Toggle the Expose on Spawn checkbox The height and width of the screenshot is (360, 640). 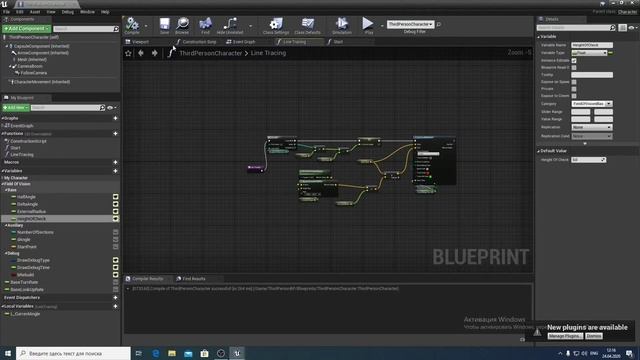(x=574, y=82)
